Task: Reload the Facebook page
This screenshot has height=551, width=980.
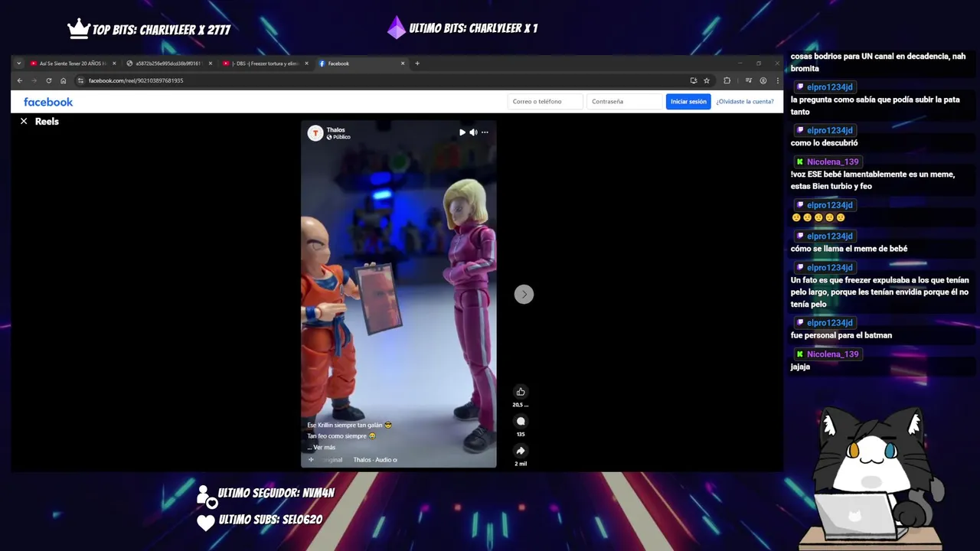Action: pos(49,80)
